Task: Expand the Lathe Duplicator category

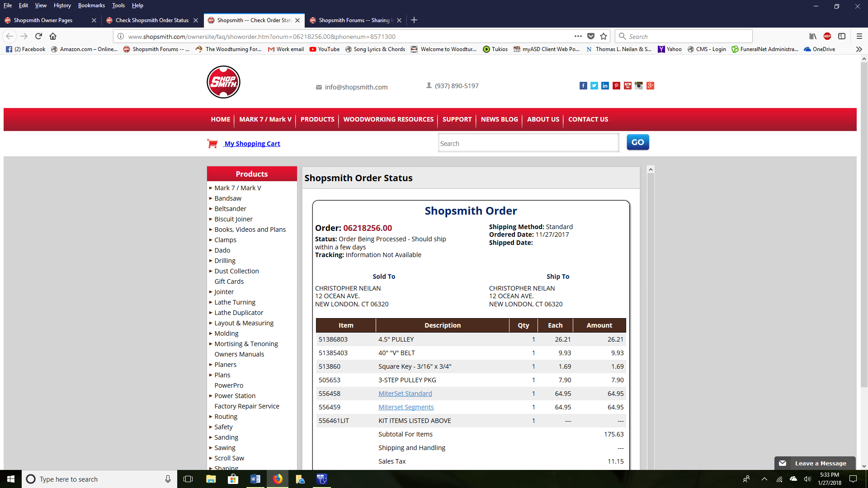Action: [x=211, y=313]
